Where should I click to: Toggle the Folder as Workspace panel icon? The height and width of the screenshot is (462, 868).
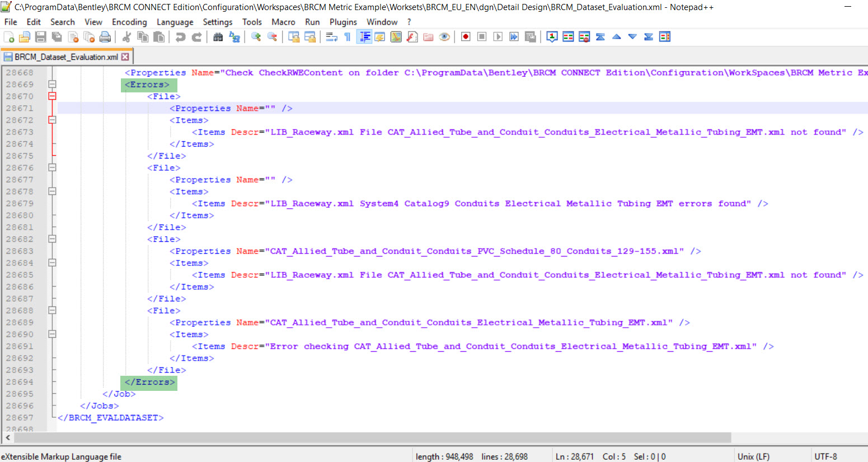point(429,37)
